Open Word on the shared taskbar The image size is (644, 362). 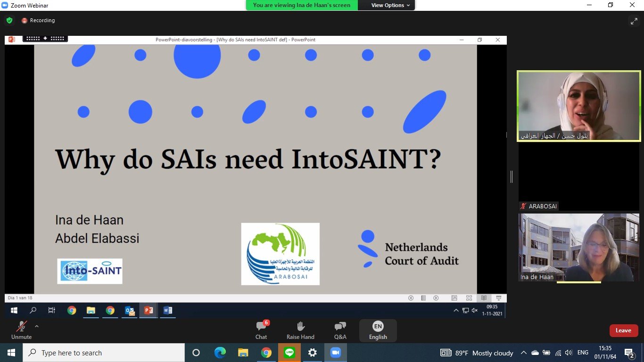point(167,310)
